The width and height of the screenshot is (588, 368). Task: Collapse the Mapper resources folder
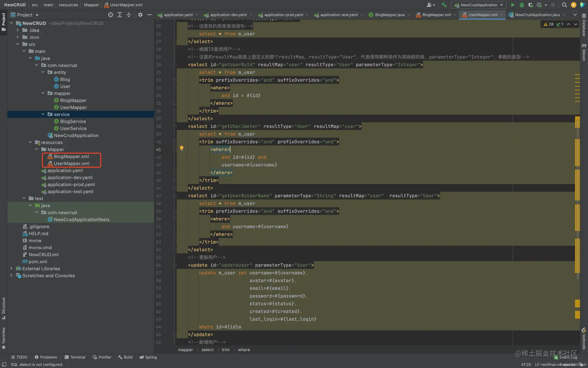click(x=37, y=149)
